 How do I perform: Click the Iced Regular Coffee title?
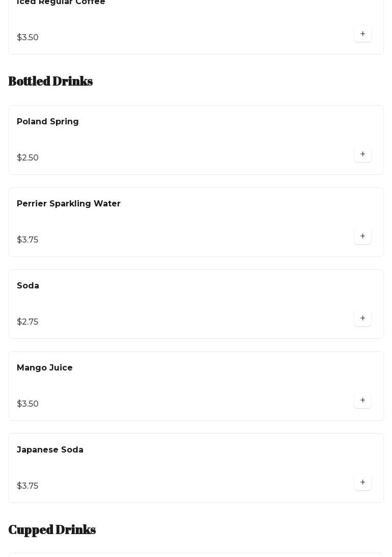61,3
